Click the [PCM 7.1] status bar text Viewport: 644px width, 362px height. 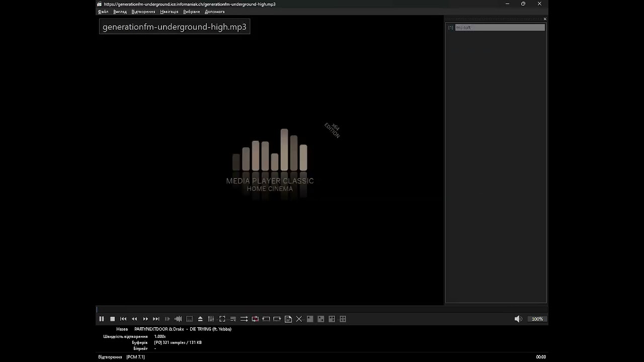point(135,357)
